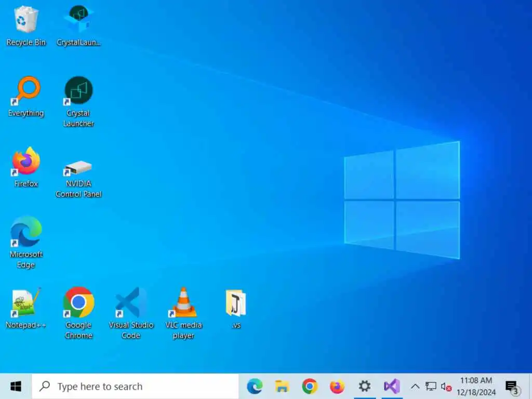
Task: Select the Google Chrome desktop shortcut
Action: pos(78,313)
